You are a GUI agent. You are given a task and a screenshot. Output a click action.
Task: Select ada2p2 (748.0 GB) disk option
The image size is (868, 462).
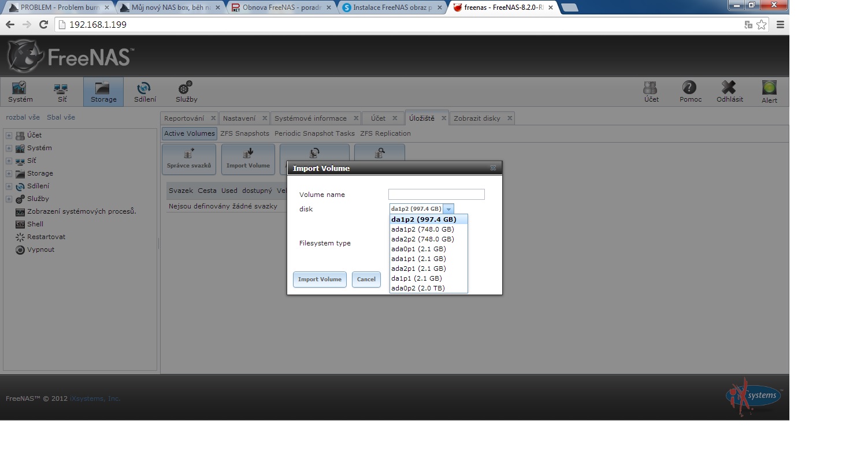pos(429,239)
